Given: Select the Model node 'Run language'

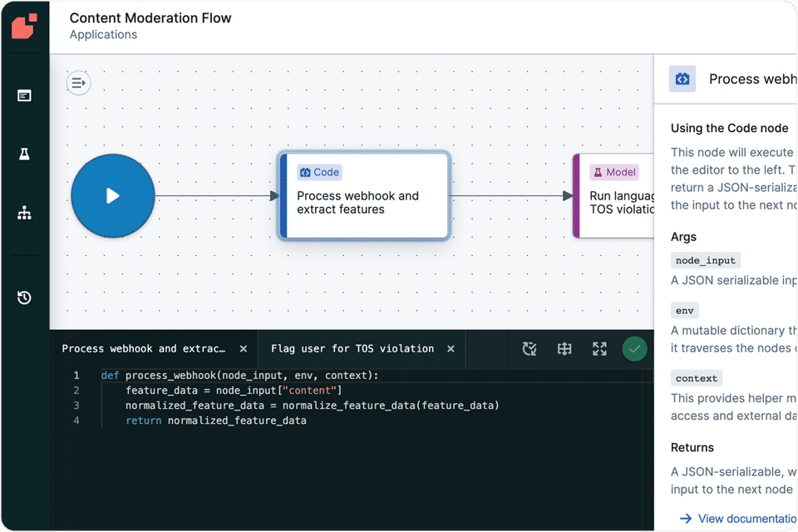Looking at the screenshot, I should tap(613, 195).
